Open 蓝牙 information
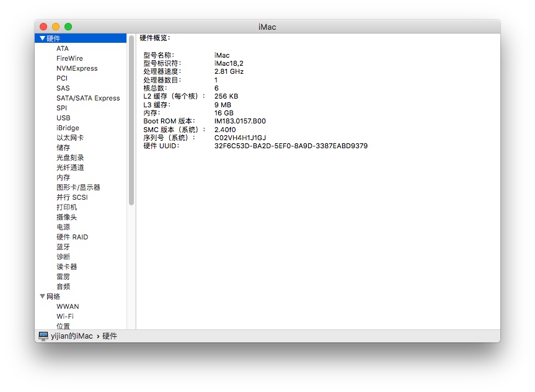Viewport: 535px width, 392px height. 63,246
